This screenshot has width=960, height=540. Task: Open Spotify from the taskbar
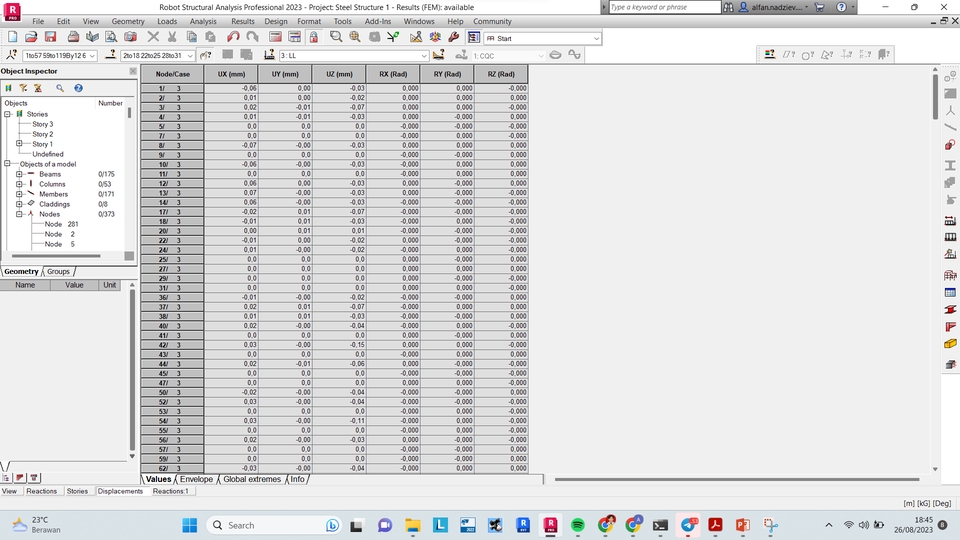pos(577,525)
